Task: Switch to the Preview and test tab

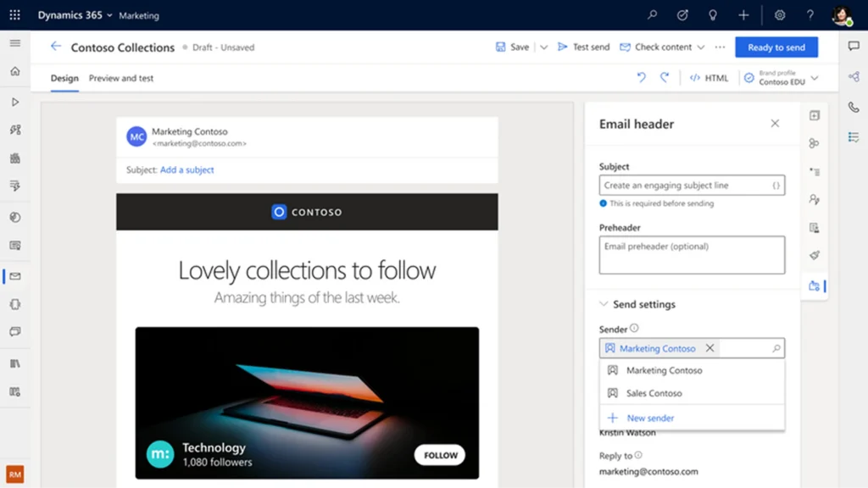Action: 121,78
